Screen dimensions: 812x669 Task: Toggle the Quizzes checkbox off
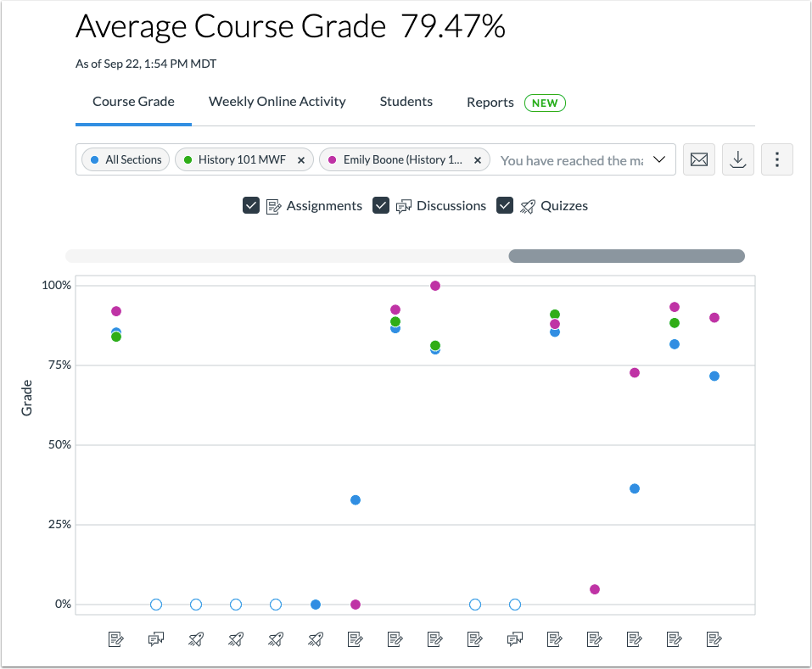(504, 205)
